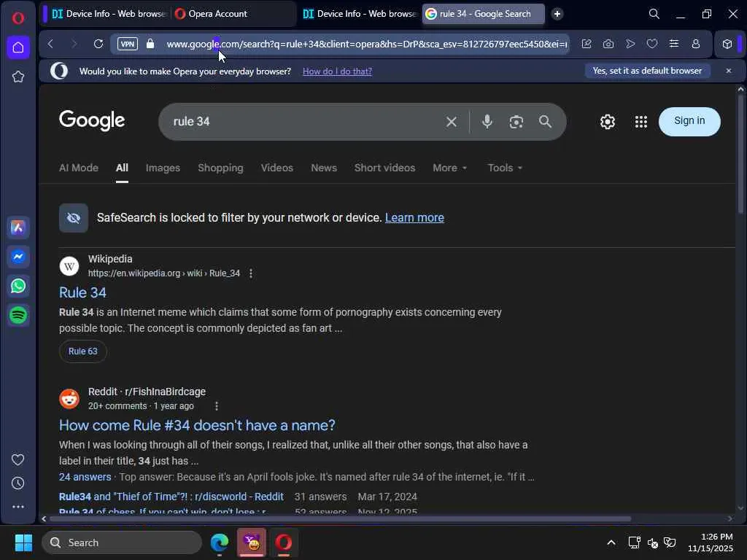Click the send/flow arrow icon in toolbar

(630, 44)
